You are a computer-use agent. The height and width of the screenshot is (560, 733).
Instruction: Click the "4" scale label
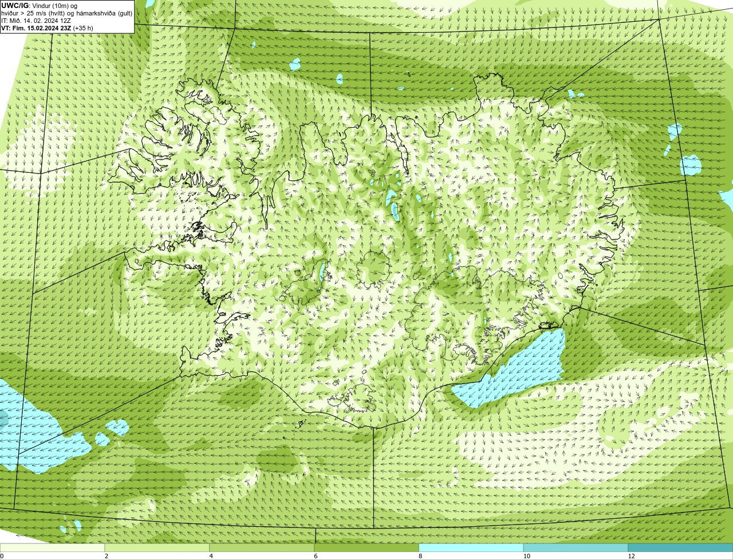211,556
